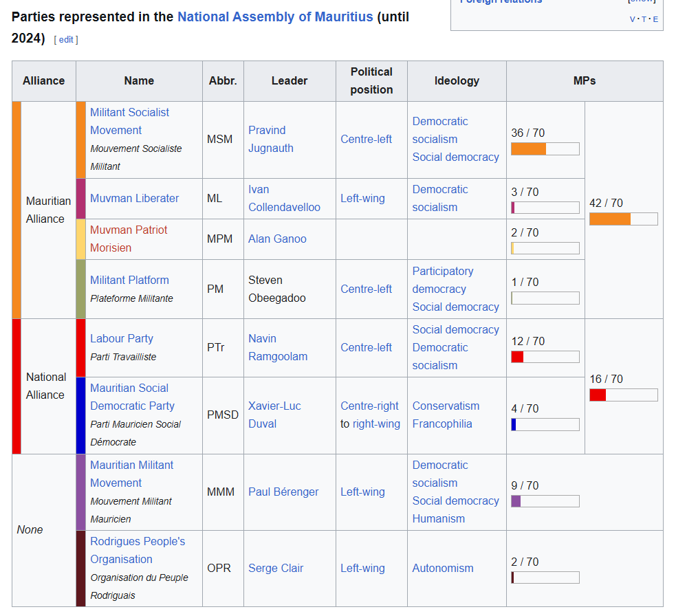
Task: Click the 42 / 70 Mauritian Alliance seat bar
Action: 623,219
